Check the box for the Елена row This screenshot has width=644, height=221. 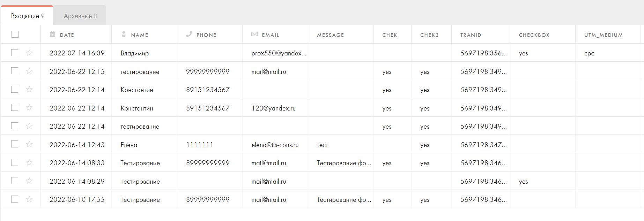point(15,144)
